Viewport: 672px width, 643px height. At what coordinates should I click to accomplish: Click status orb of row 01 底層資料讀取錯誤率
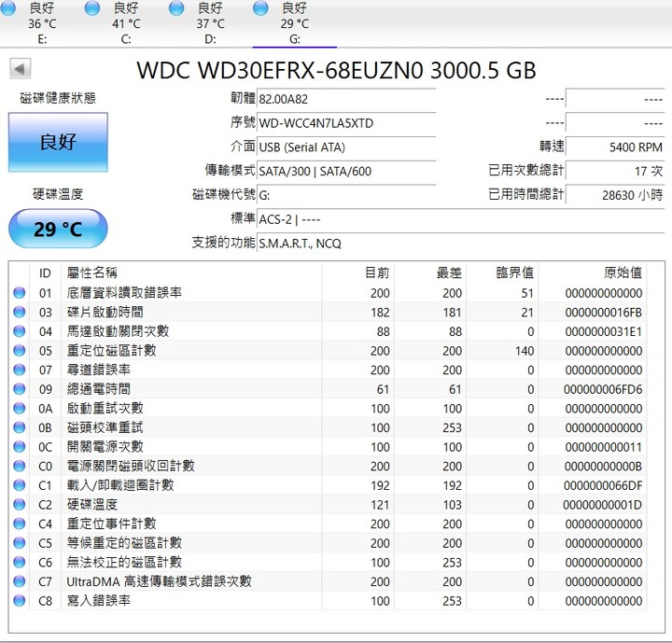point(20,293)
